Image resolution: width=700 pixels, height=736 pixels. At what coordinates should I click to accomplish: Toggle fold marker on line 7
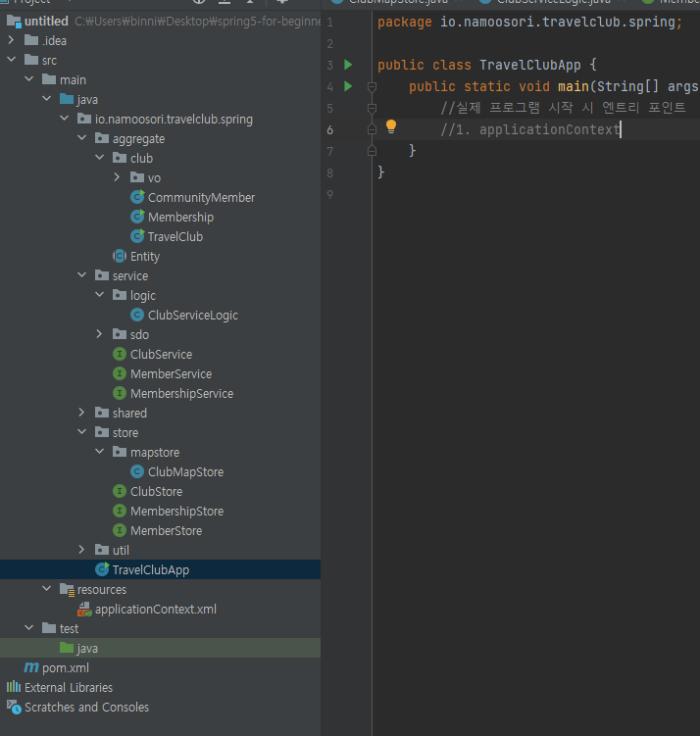click(372, 151)
